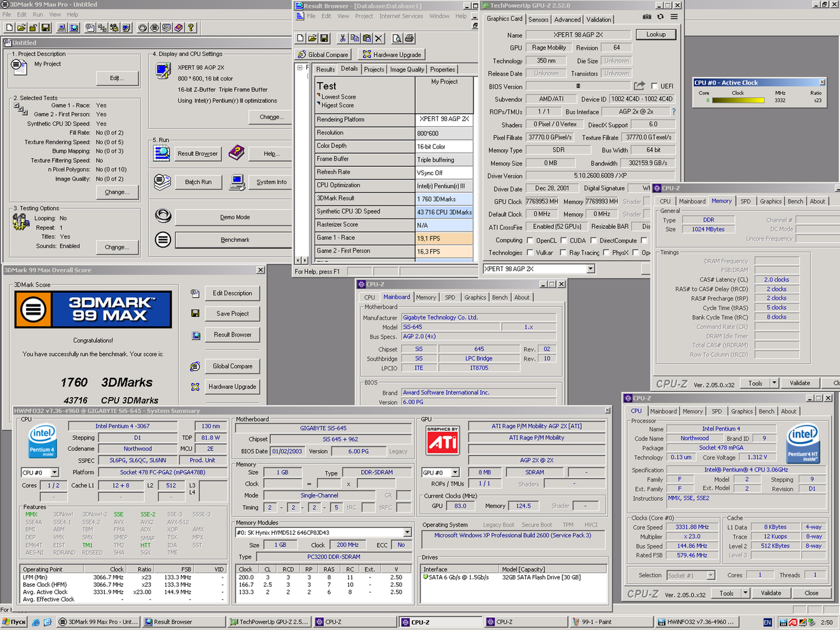Toggle OpenCL checkbox in GPU-Z

(530, 240)
